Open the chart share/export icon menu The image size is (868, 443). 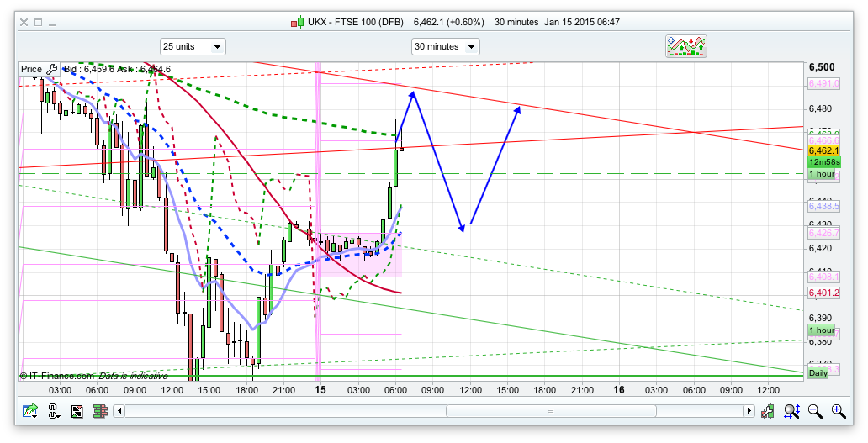tap(30, 411)
